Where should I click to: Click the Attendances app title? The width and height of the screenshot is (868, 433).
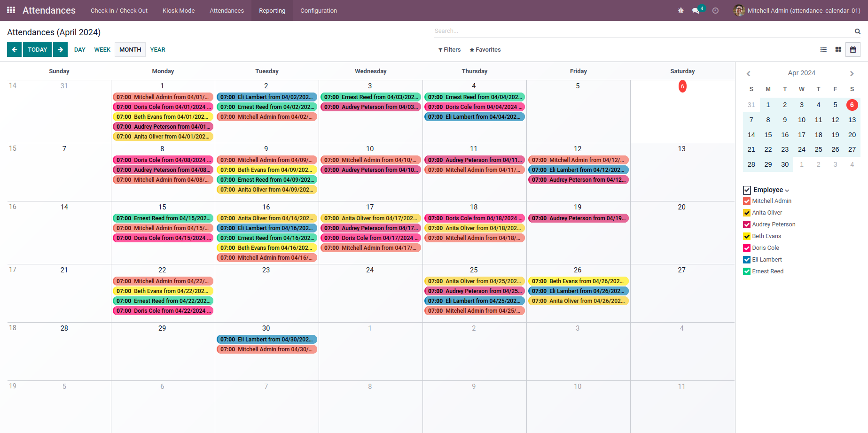[x=49, y=10]
